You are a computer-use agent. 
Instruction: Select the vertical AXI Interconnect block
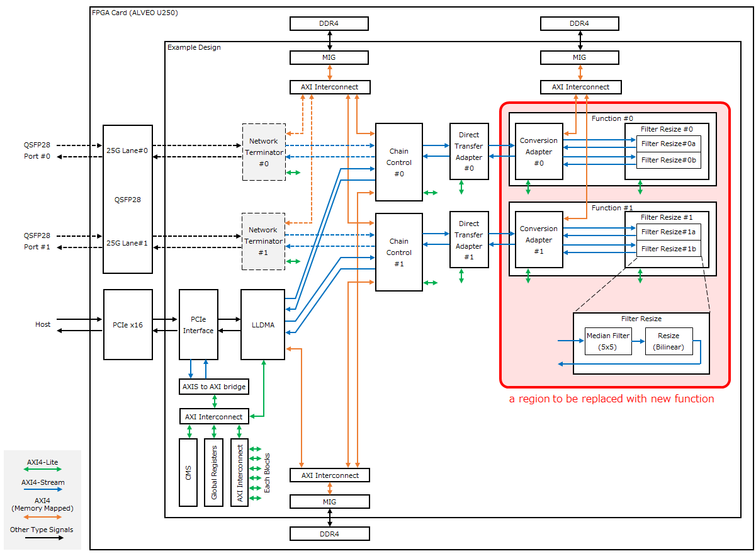pos(239,472)
